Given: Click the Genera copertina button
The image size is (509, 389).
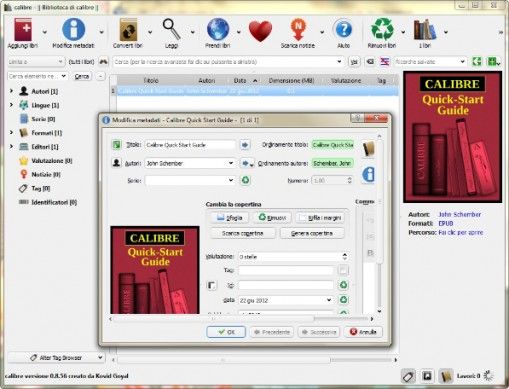Looking at the screenshot, I should click(312, 233).
